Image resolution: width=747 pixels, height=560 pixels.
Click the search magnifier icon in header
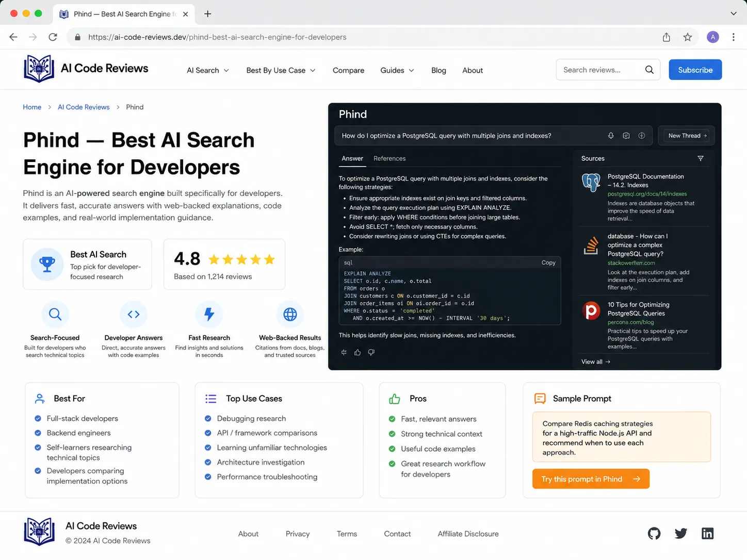point(649,70)
